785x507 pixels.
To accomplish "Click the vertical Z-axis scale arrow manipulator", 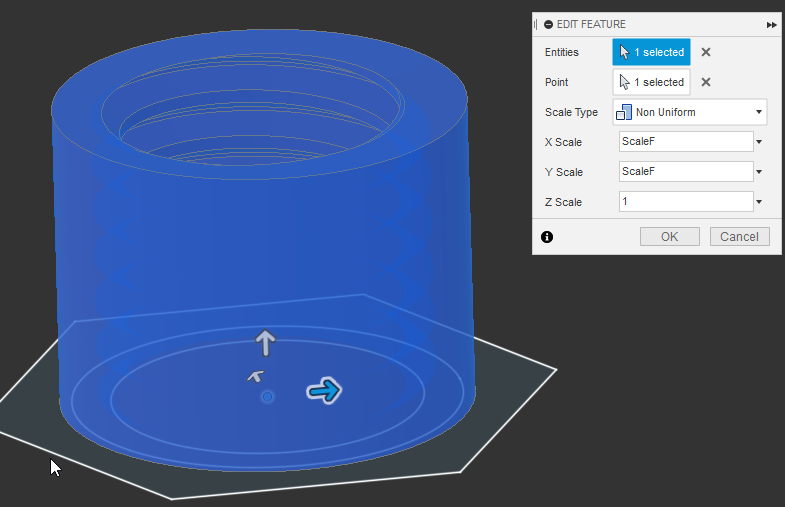I will point(265,343).
